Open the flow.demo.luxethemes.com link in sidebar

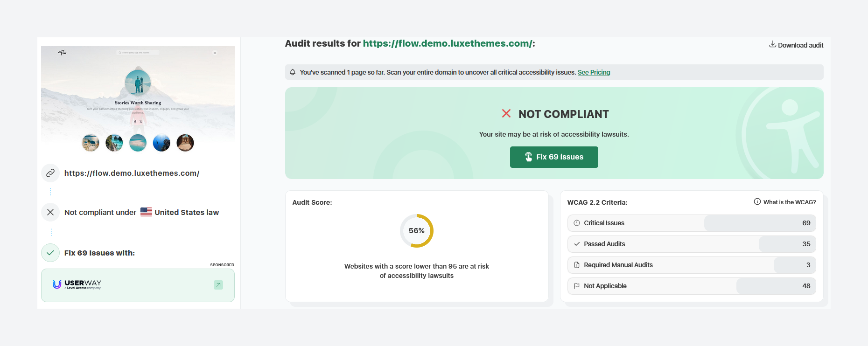tap(132, 173)
